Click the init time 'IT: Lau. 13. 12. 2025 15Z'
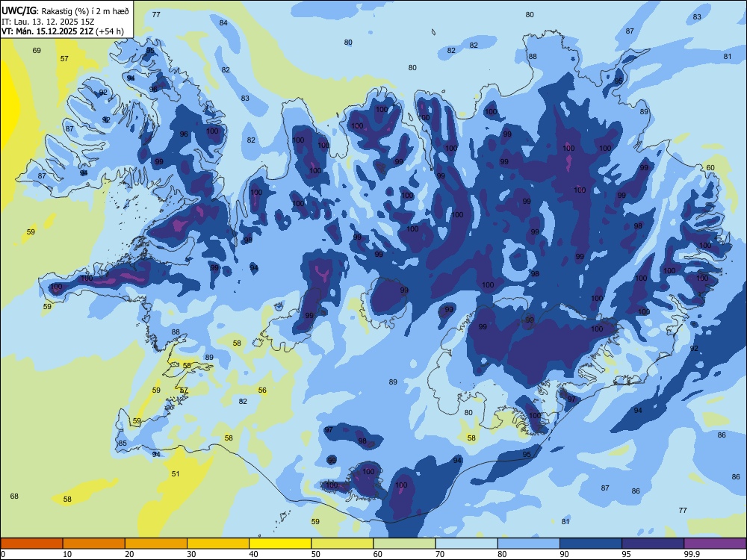This screenshot has width=747, height=560. [48, 22]
